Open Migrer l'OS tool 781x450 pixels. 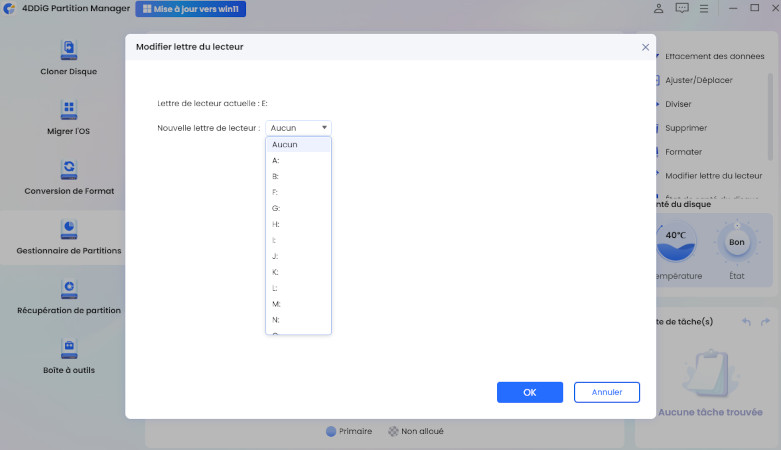(x=69, y=118)
